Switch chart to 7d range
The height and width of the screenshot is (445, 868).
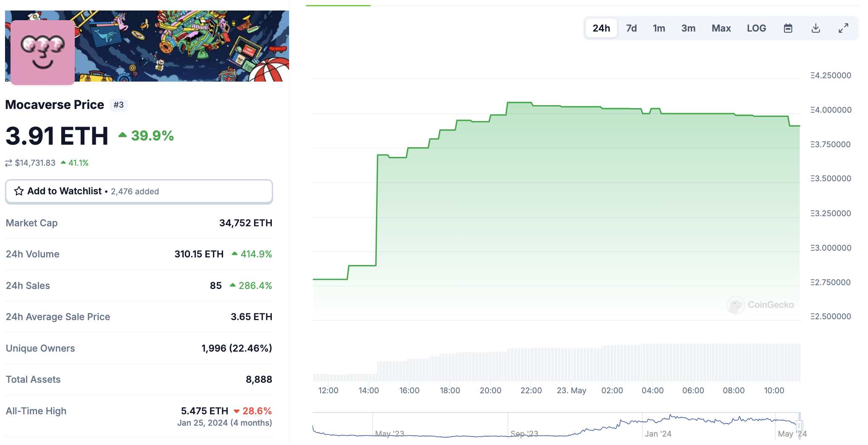(x=631, y=28)
